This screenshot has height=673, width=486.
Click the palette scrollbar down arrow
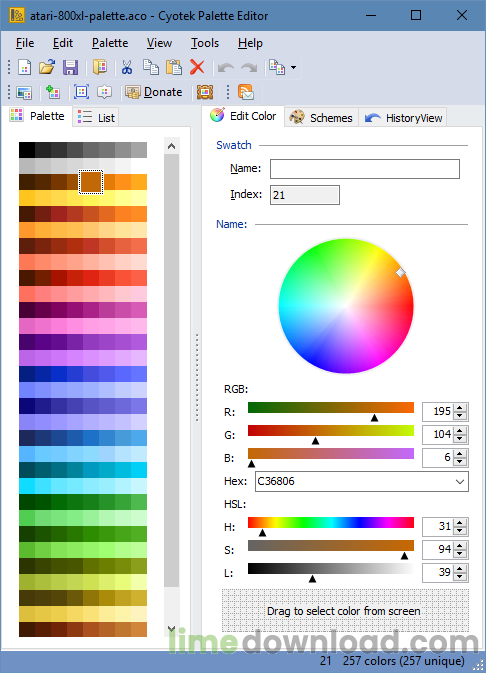point(171,629)
